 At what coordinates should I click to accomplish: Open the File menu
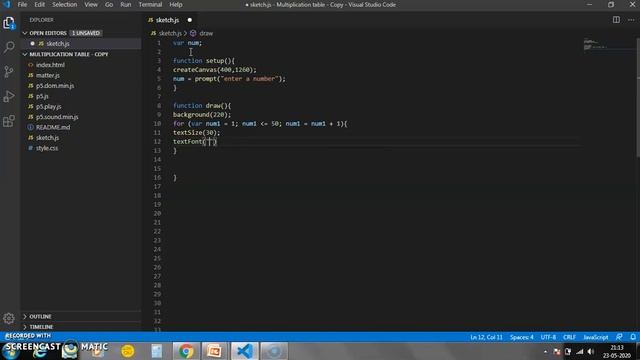point(22,4)
